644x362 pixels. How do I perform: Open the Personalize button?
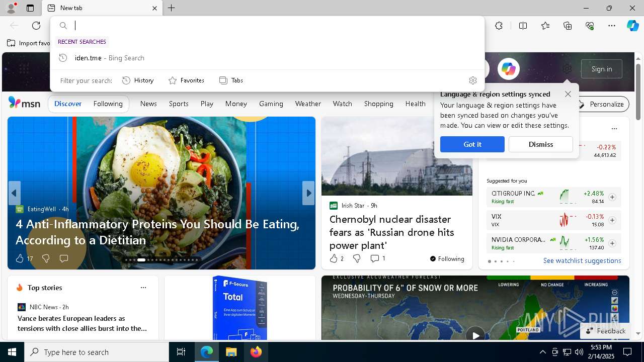[x=602, y=104]
